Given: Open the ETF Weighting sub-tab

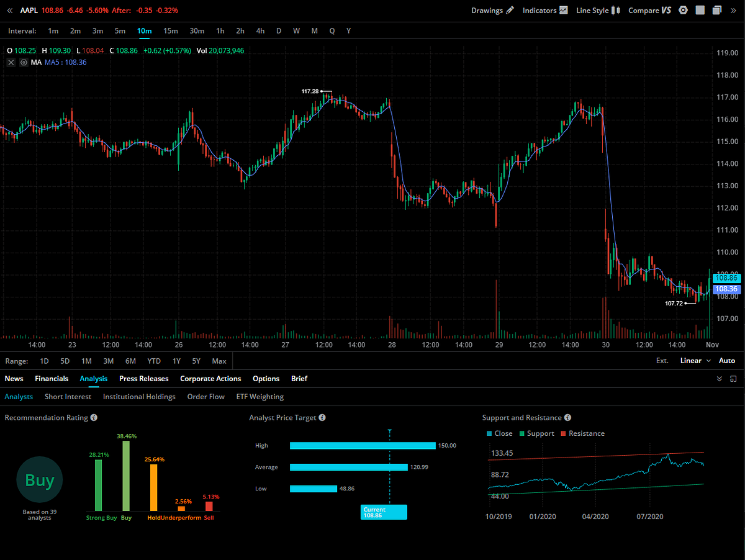Looking at the screenshot, I should 260,397.
